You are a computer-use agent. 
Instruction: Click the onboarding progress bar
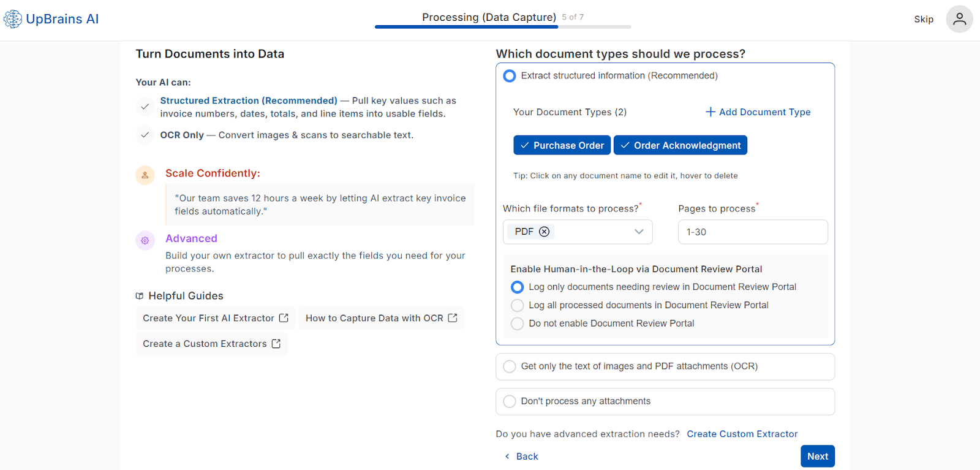(503, 27)
